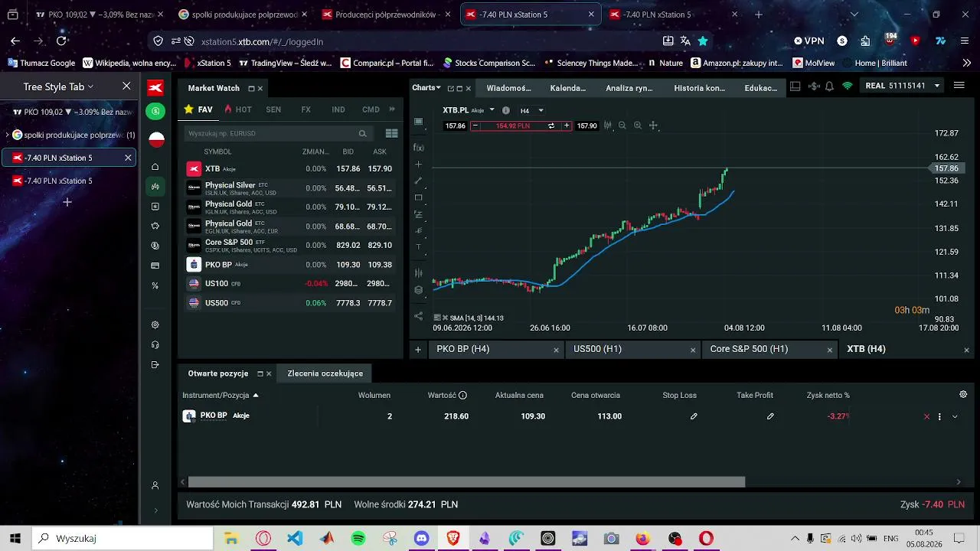This screenshot has width=980, height=551.
Task: Click the 157.90 buy price button
Action: (586, 126)
